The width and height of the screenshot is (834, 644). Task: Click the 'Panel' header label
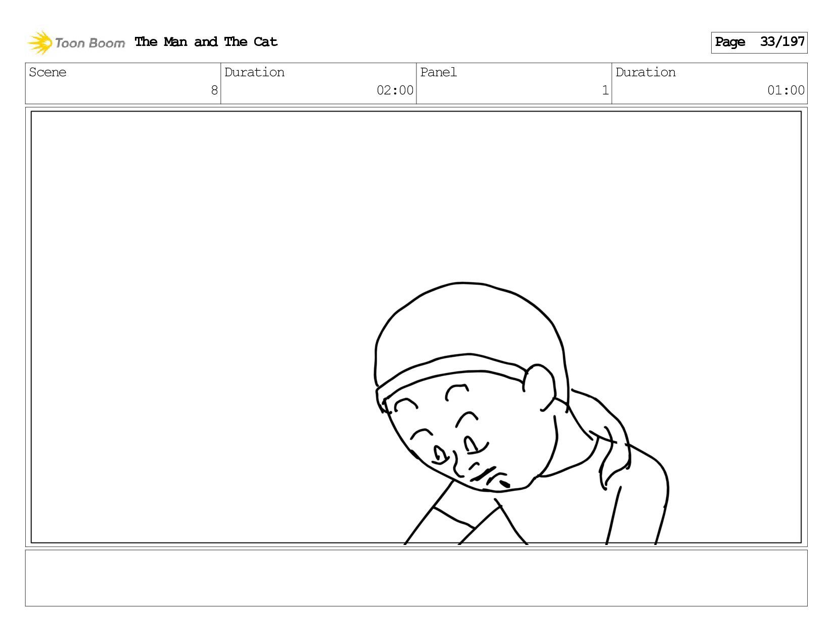[x=438, y=72]
